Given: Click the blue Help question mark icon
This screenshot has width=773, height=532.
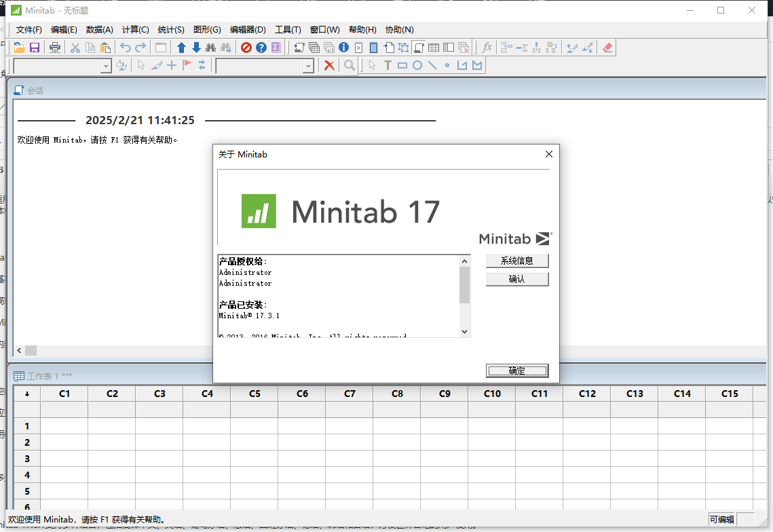Looking at the screenshot, I should [261, 47].
